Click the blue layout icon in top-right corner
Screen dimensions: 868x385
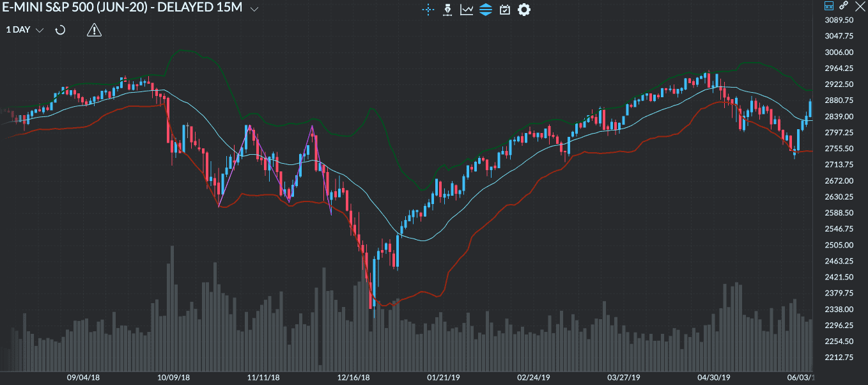point(829,6)
